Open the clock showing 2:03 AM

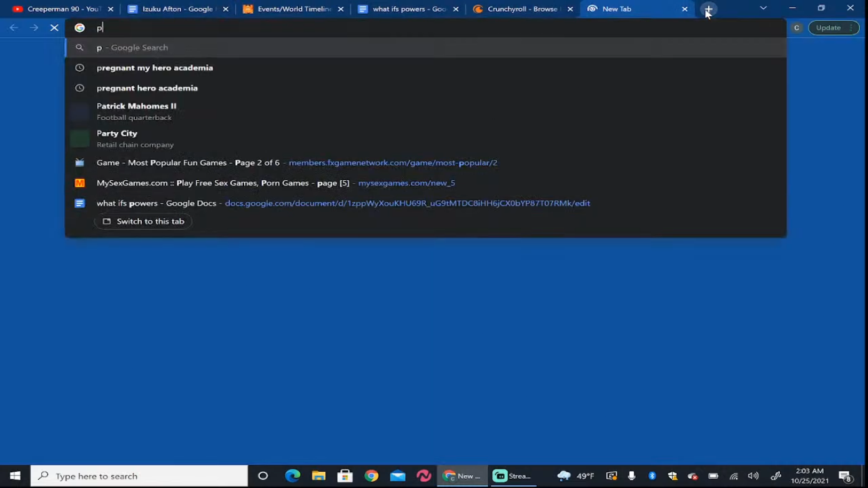(x=810, y=476)
